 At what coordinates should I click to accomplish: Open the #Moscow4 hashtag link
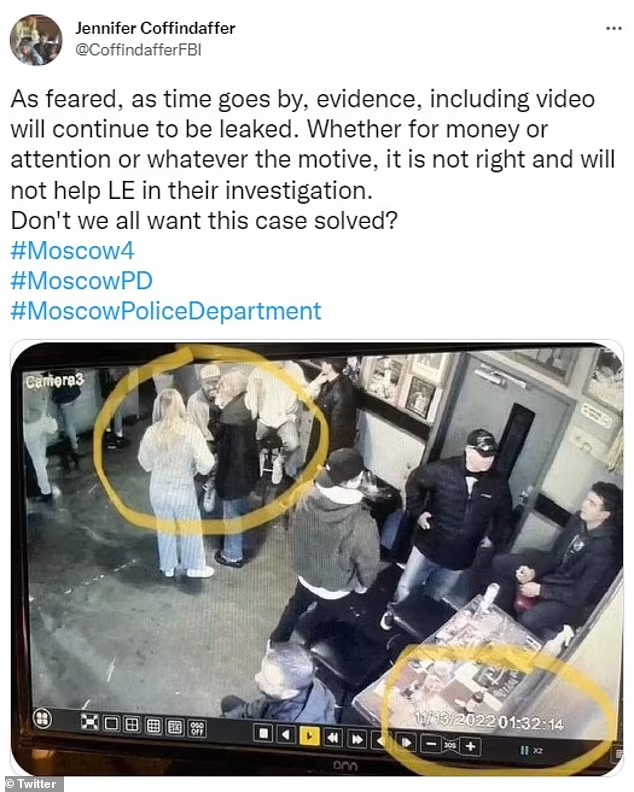pos(72,251)
